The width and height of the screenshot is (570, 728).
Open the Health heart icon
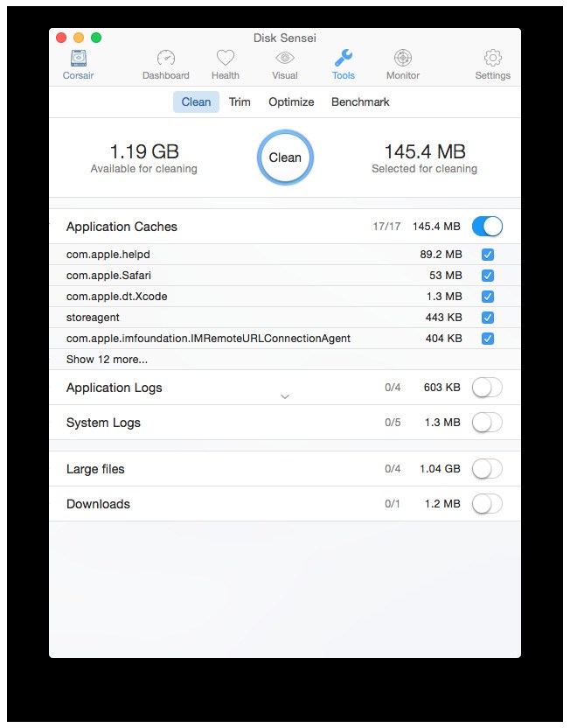coord(226,58)
